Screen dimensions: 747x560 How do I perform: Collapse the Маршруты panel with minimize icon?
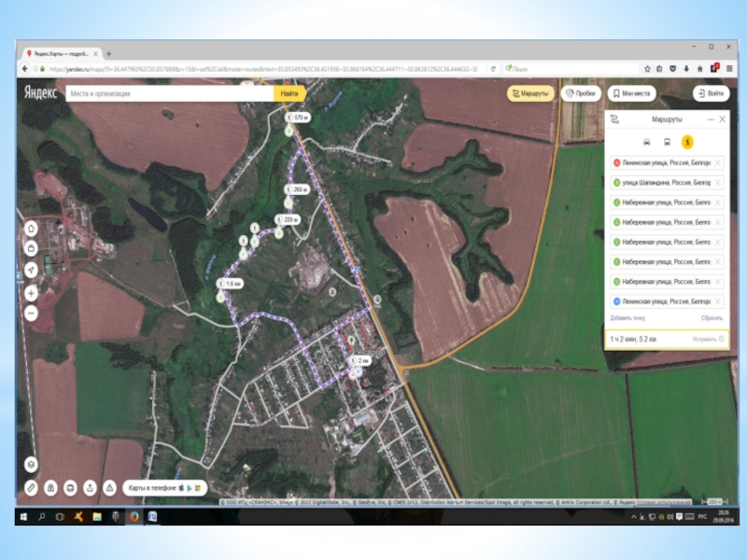709,120
